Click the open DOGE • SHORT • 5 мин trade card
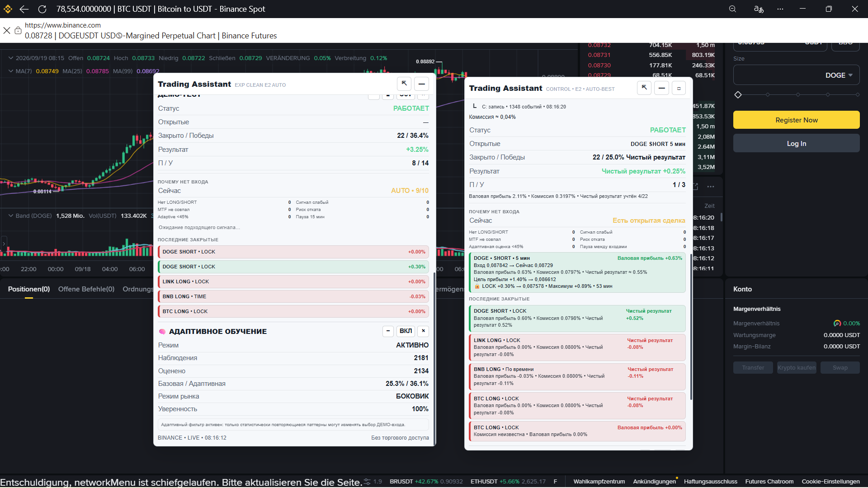868x488 pixels. tap(577, 272)
